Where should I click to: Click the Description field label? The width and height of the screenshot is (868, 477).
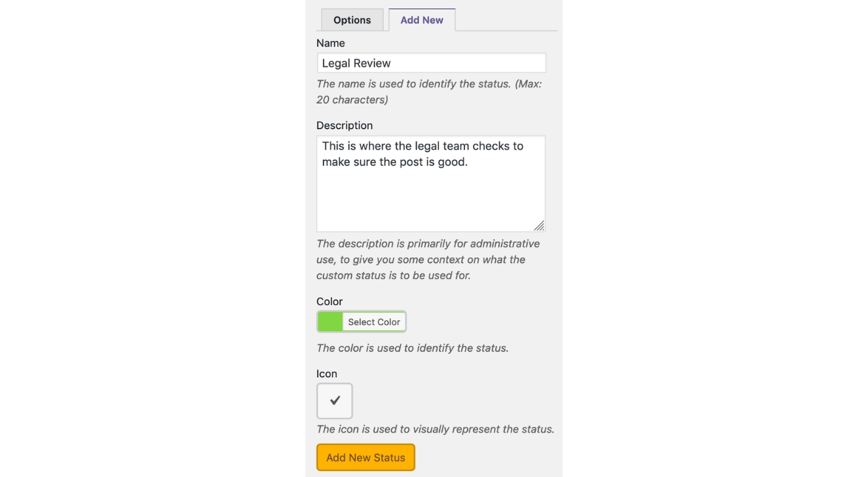pyautogui.click(x=345, y=125)
